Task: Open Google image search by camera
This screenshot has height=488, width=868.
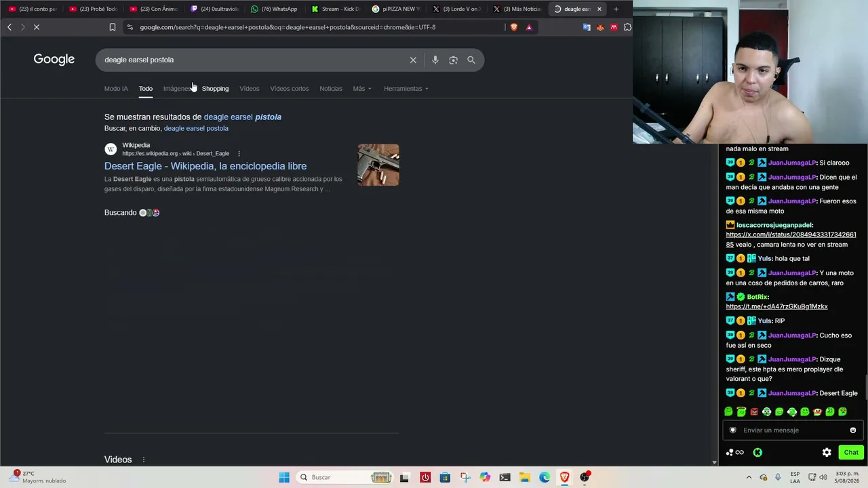Action: coord(453,60)
